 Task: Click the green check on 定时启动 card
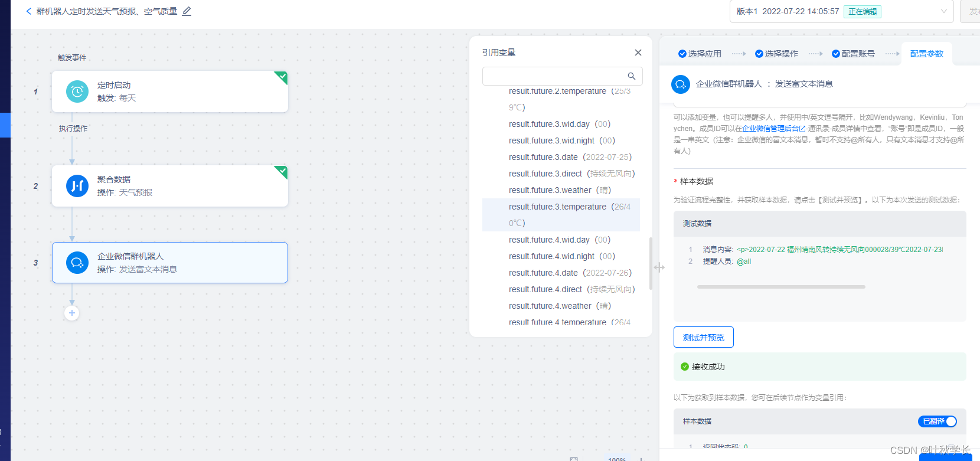tap(283, 76)
